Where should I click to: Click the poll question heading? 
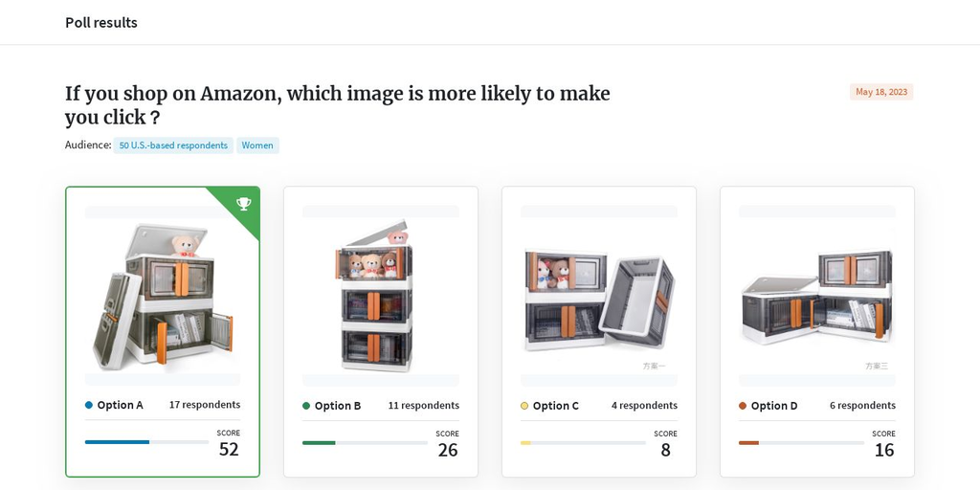337,105
